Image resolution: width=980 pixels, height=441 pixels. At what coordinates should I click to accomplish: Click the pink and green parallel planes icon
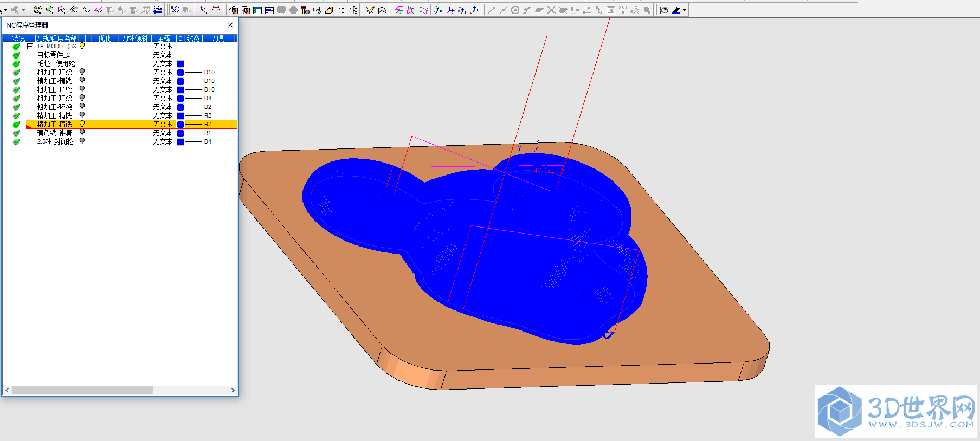[399, 10]
